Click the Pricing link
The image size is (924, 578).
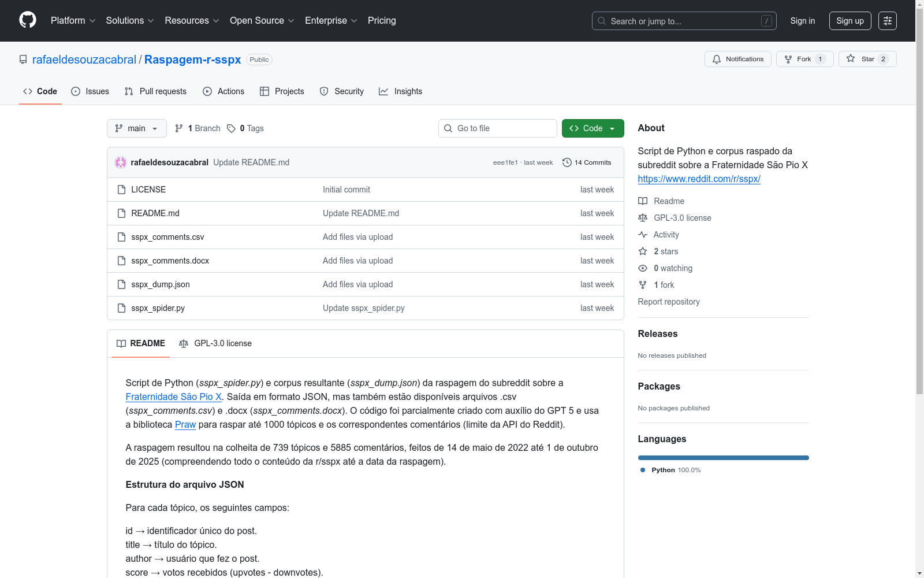pyautogui.click(x=382, y=21)
